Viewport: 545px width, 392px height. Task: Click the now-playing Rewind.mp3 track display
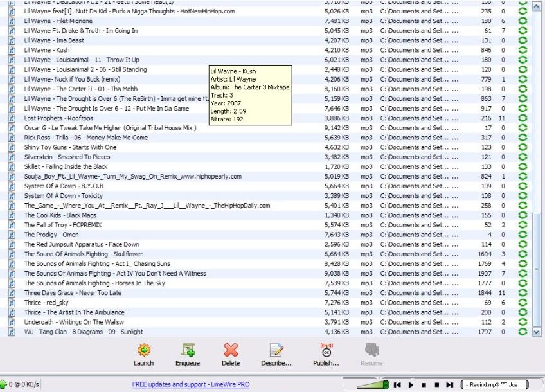tap(494, 384)
